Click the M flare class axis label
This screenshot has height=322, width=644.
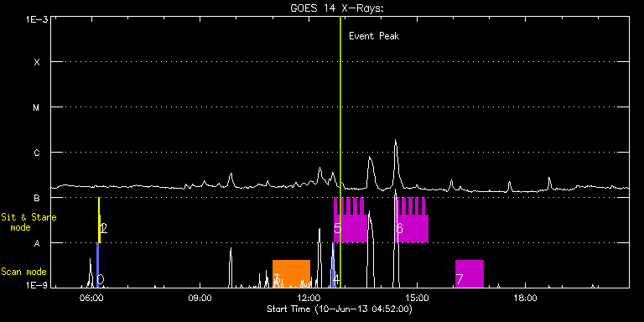click(x=37, y=107)
